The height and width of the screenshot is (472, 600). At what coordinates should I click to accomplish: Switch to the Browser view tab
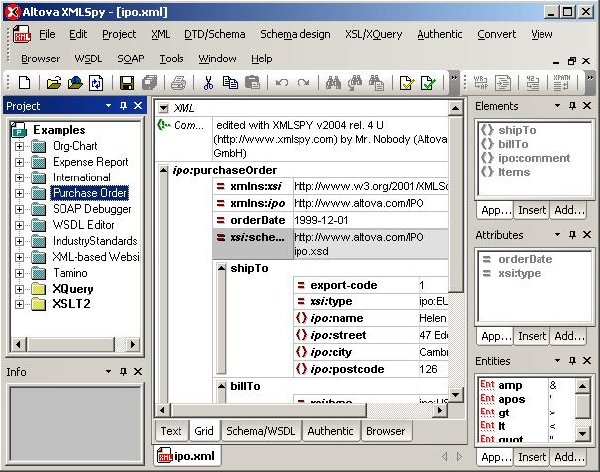385,431
